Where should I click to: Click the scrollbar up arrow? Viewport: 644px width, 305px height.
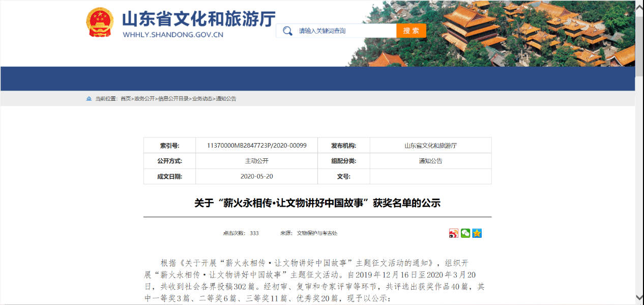639,6
